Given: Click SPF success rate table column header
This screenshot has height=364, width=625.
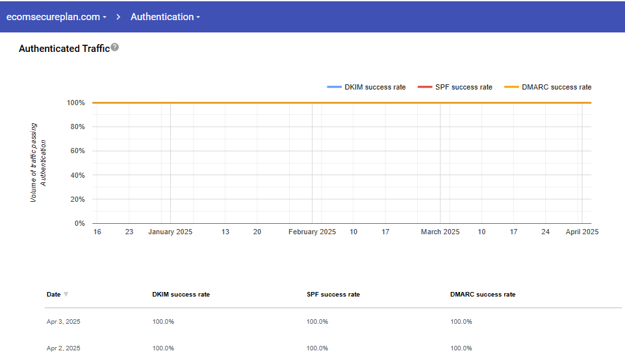Looking at the screenshot, I should pyautogui.click(x=333, y=295).
